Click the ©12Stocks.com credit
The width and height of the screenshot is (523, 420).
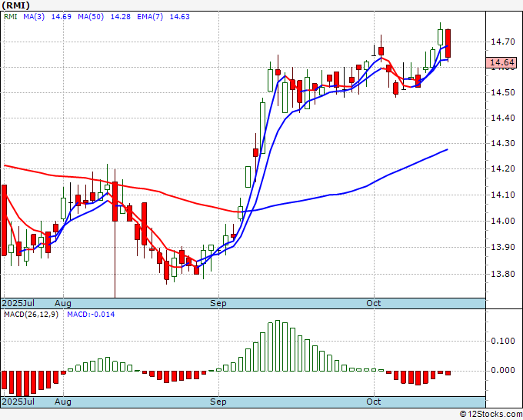point(491,414)
